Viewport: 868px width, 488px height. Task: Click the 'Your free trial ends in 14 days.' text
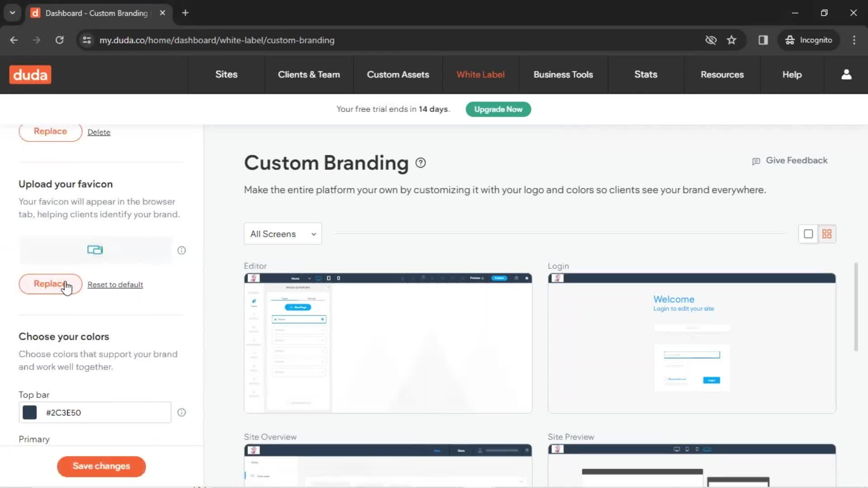click(x=393, y=109)
